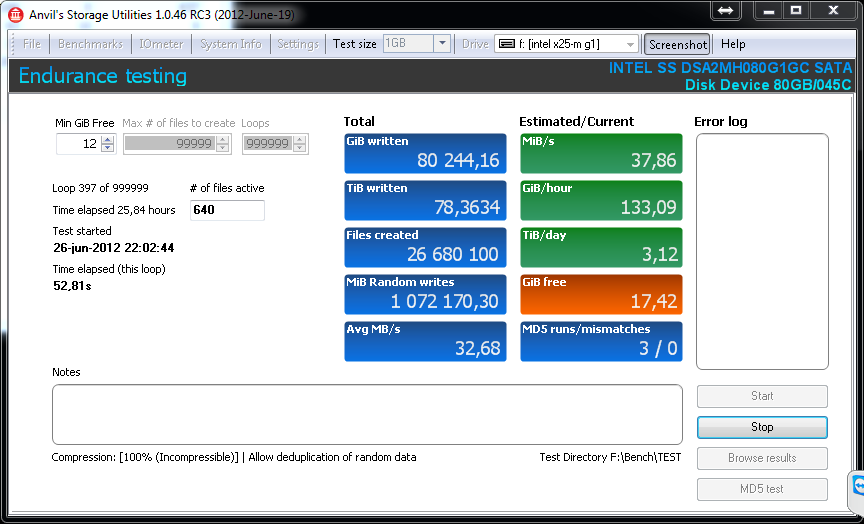Click the '26-jun-2012 22:02:44' start time
The width and height of the screenshot is (864, 524).
coord(114,248)
